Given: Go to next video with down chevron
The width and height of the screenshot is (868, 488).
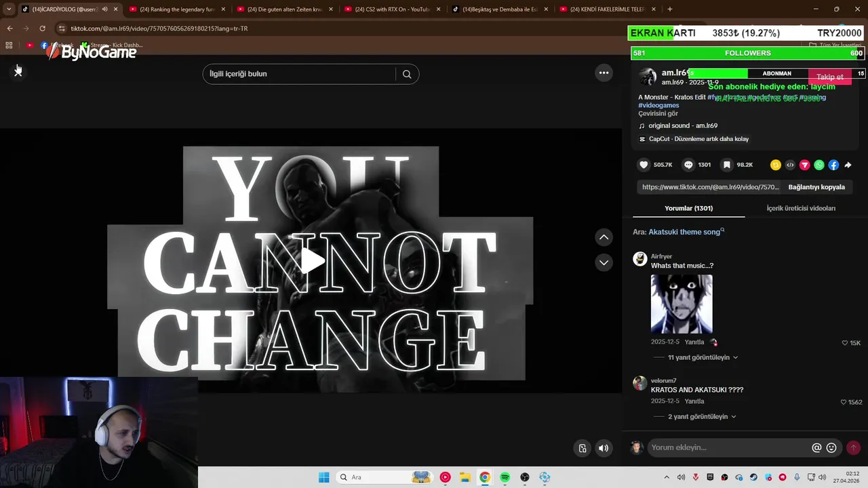Looking at the screenshot, I should (604, 262).
